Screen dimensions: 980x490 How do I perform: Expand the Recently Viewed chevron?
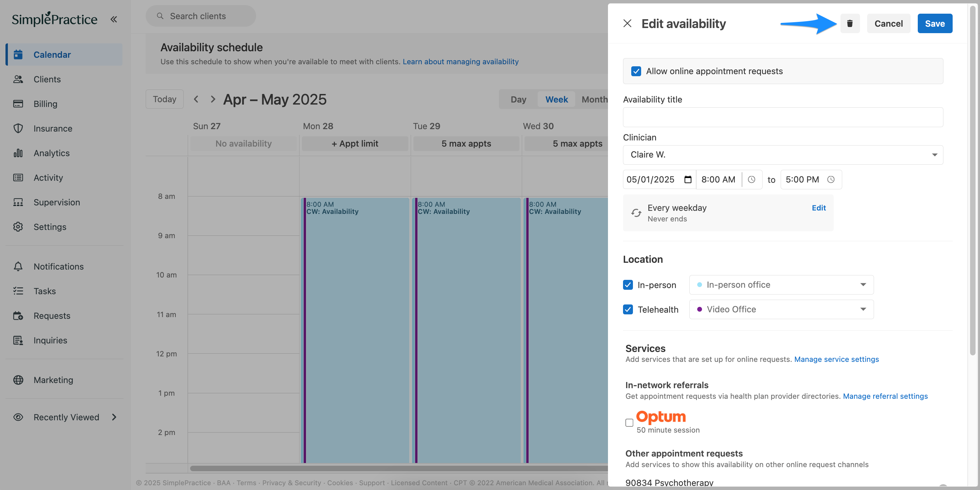point(114,417)
